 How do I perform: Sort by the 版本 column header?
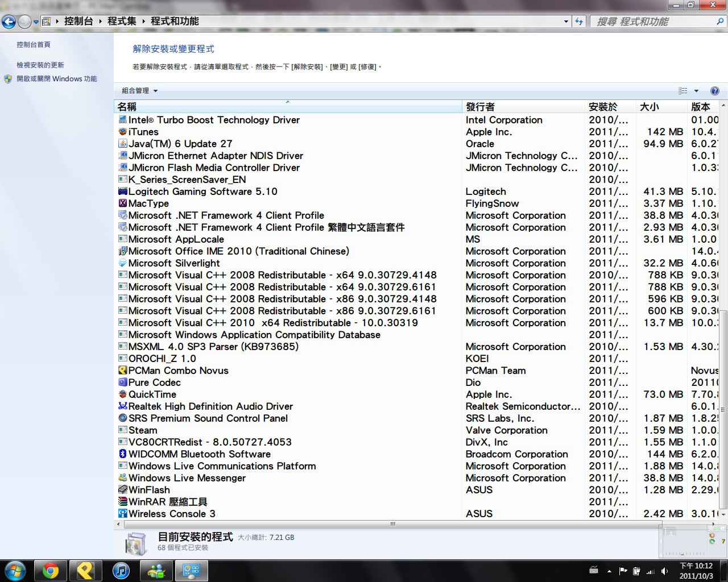[x=703, y=107]
